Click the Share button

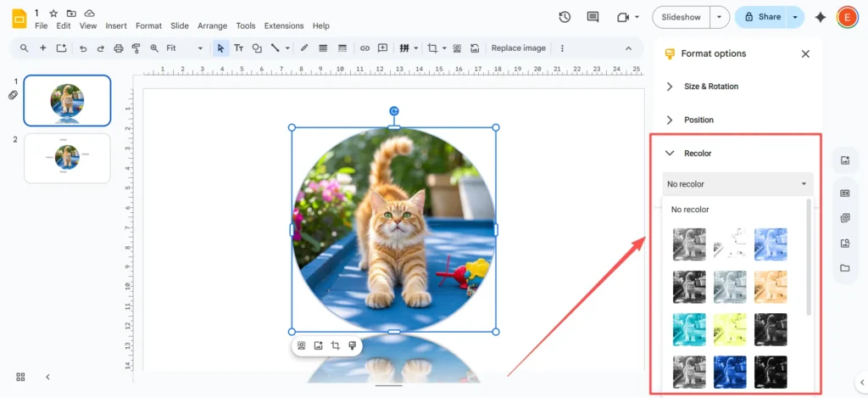(762, 17)
